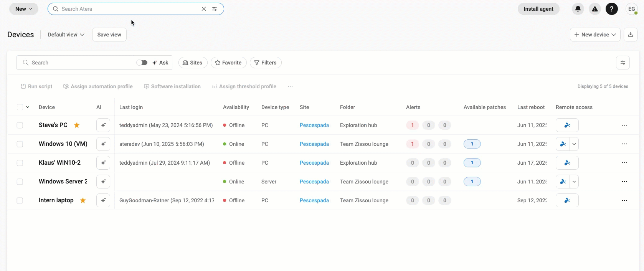This screenshot has height=271, width=644.
Task: Sort by the Last login column header
Action: 131,107
